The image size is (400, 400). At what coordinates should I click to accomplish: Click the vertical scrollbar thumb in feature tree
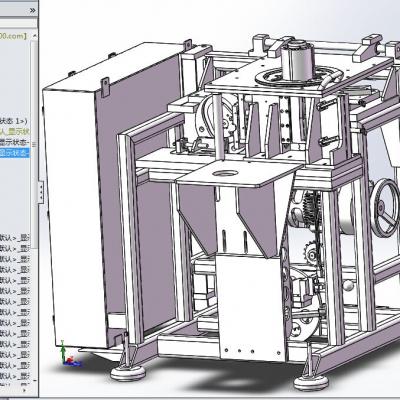coord(35,143)
